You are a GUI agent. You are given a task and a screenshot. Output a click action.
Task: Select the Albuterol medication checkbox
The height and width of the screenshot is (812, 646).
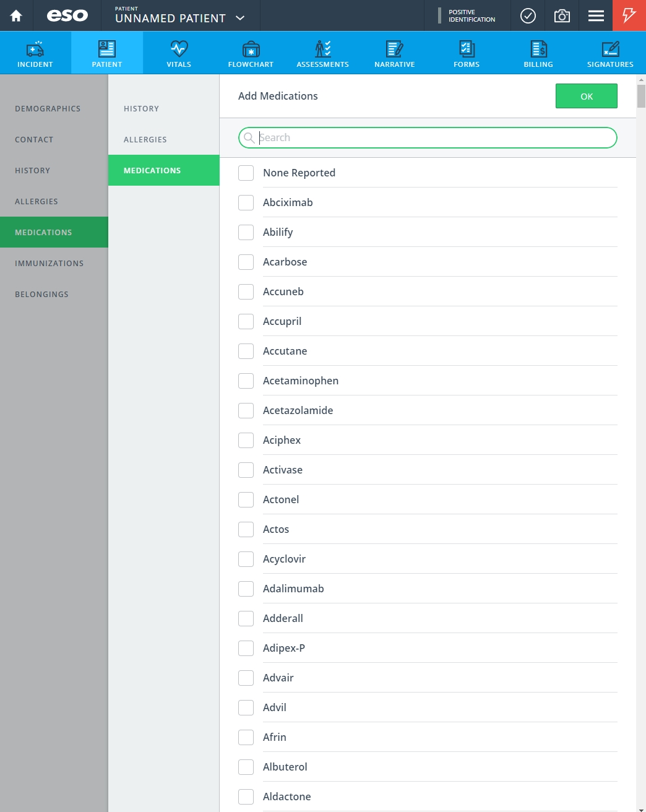coord(246,767)
